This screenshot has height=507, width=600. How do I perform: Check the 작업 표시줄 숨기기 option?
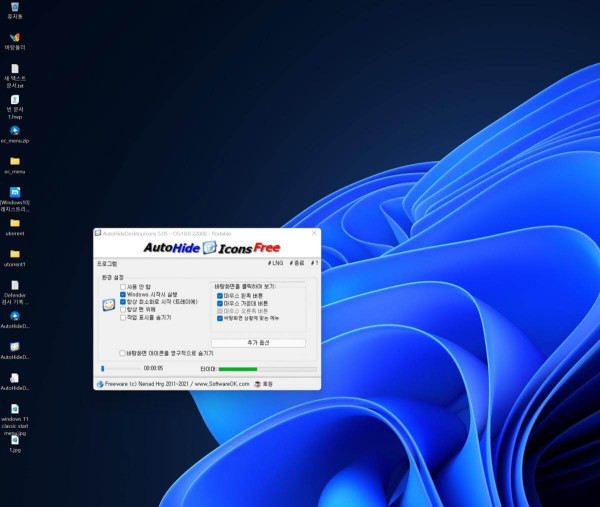coord(123,318)
